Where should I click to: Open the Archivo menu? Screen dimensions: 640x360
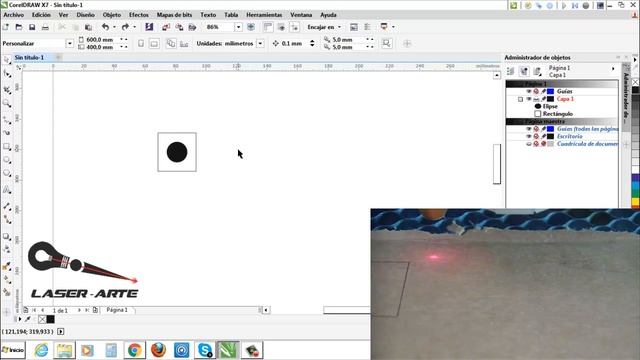pyautogui.click(x=14, y=15)
